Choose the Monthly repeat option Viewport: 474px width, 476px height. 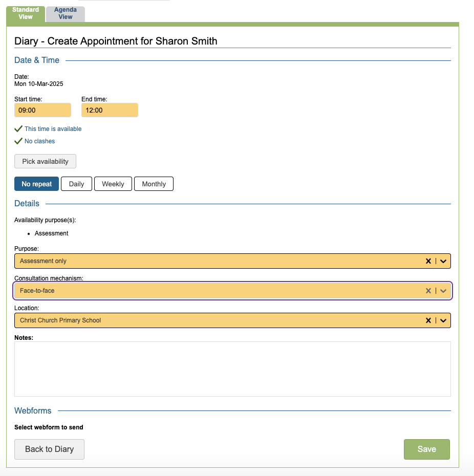pos(154,184)
